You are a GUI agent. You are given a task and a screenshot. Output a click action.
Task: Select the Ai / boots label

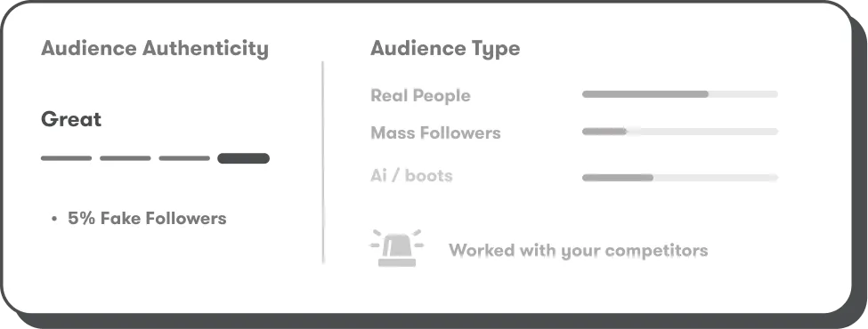click(x=411, y=176)
